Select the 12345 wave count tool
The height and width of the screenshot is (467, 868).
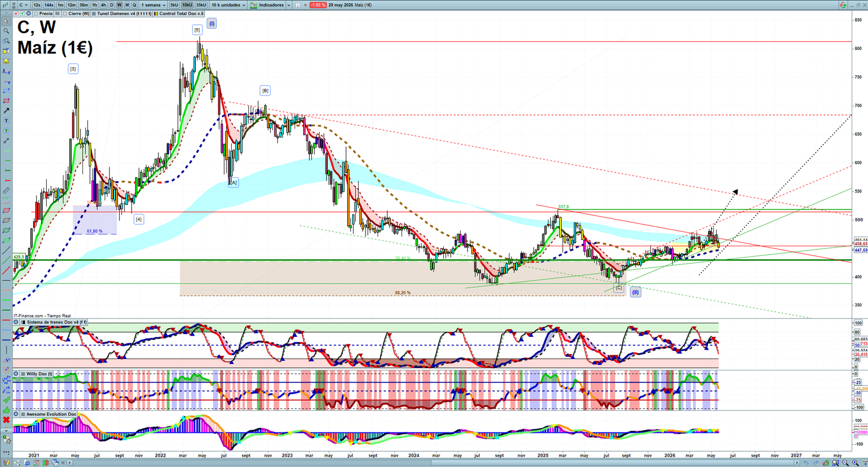point(6,380)
